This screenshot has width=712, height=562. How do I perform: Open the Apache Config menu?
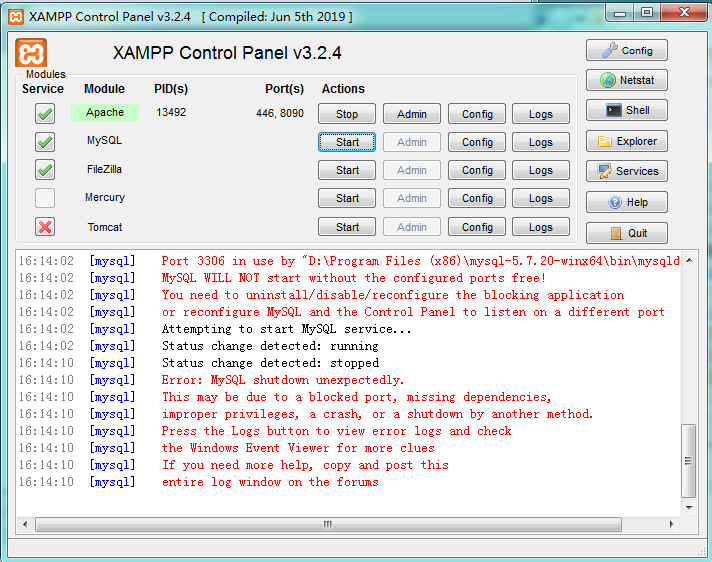coord(477,114)
